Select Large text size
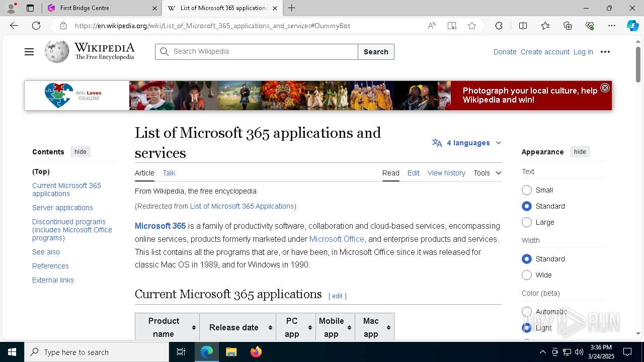The image size is (644, 362). coord(527,222)
